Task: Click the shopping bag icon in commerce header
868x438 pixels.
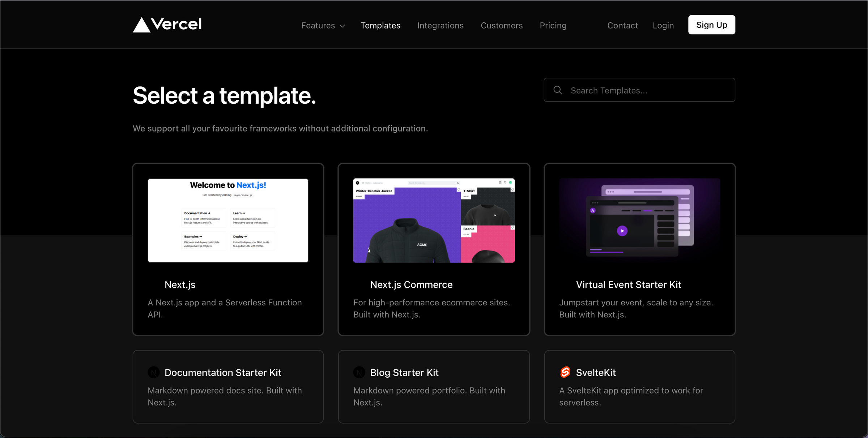Action: click(x=500, y=183)
